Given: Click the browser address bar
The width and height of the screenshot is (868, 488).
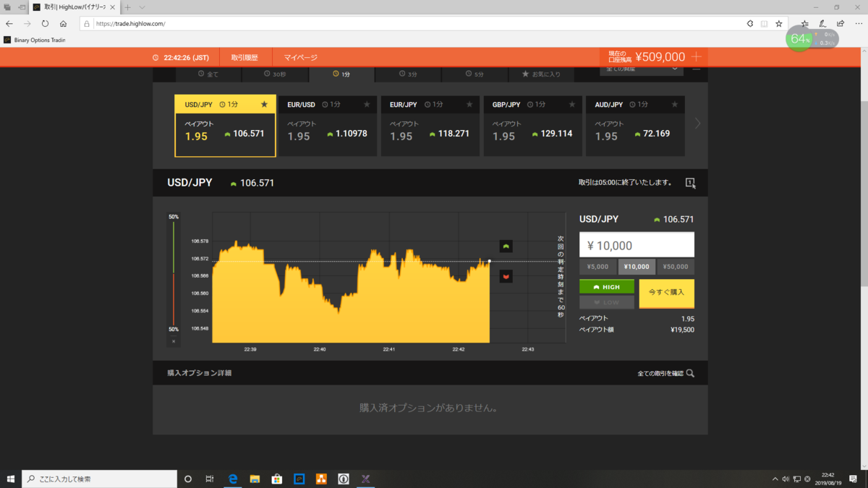Looking at the screenshot, I should (412, 24).
